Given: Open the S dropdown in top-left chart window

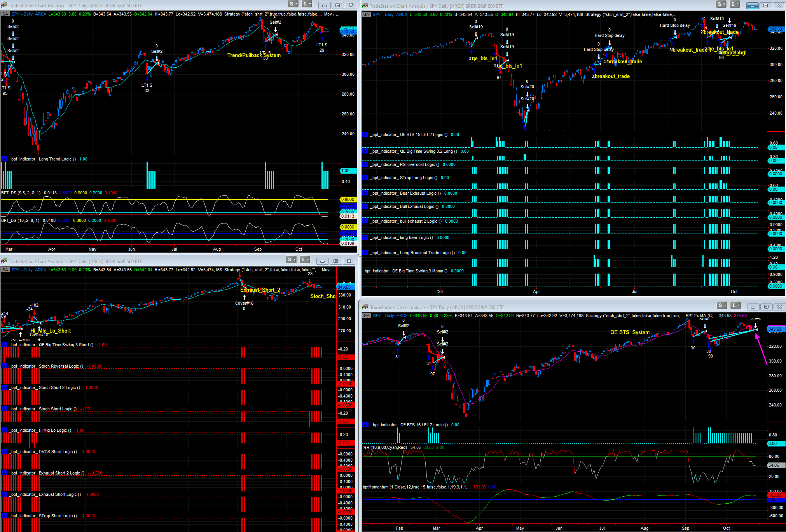Looking at the screenshot, I should pos(293,4).
